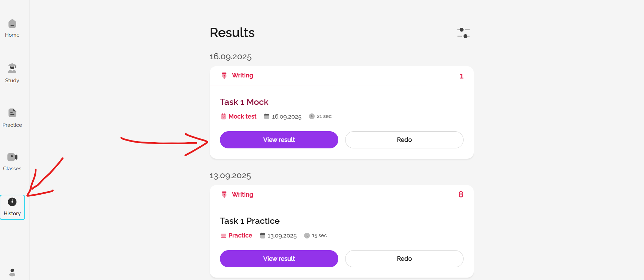Click the Mock test type label
Image resolution: width=644 pixels, height=280 pixels.
(x=242, y=117)
